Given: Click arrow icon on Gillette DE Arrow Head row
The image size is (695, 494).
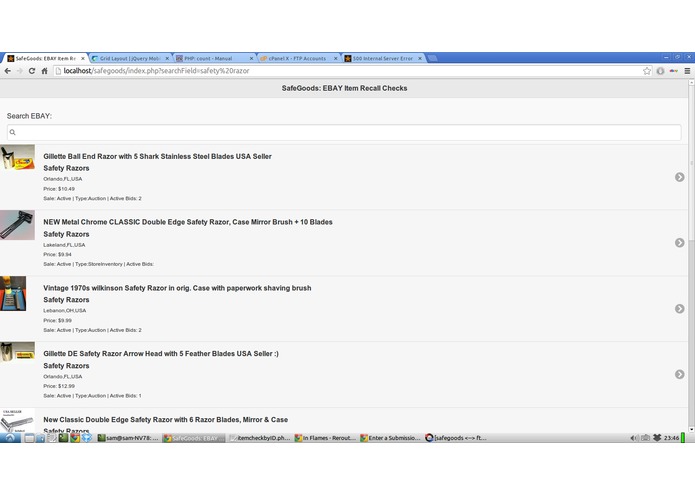Looking at the screenshot, I should 679,374.
